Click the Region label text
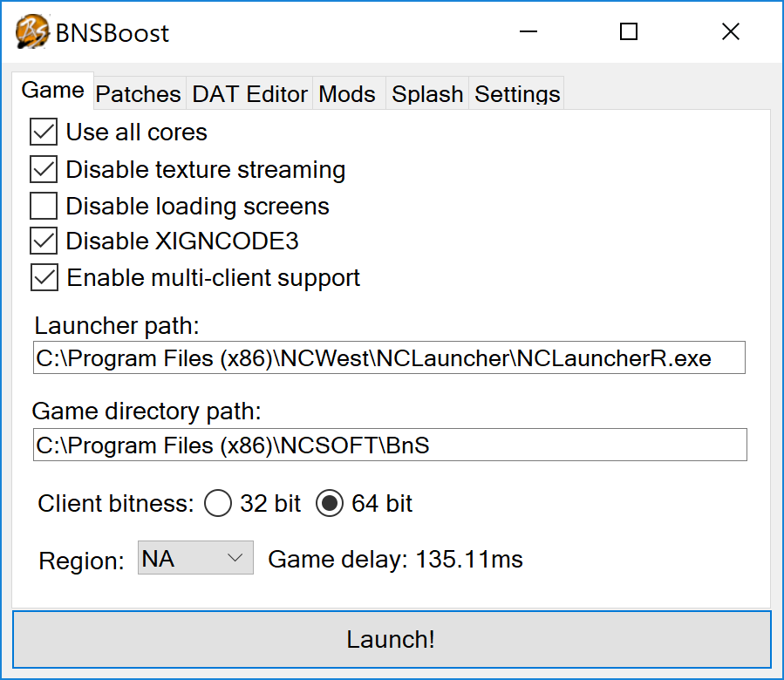This screenshot has height=680, width=784. [81, 561]
